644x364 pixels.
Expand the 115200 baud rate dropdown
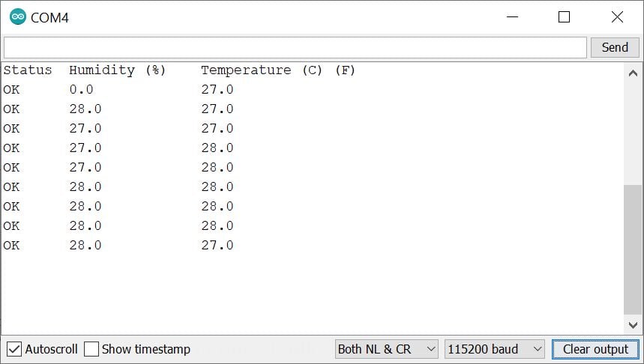point(495,349)
